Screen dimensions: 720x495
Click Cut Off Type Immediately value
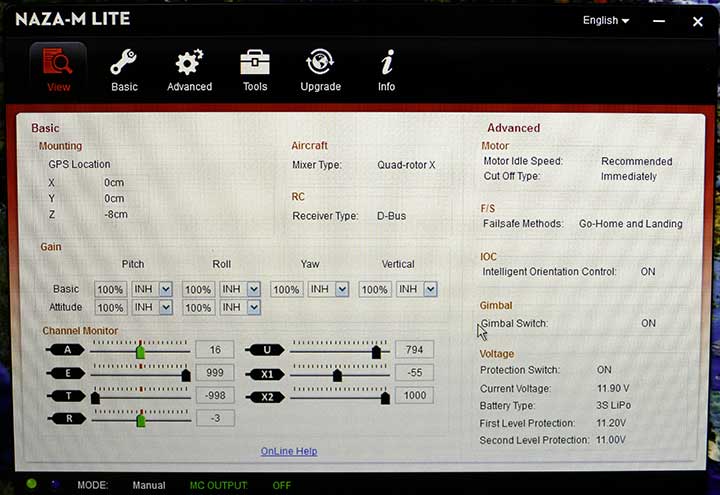629,176
